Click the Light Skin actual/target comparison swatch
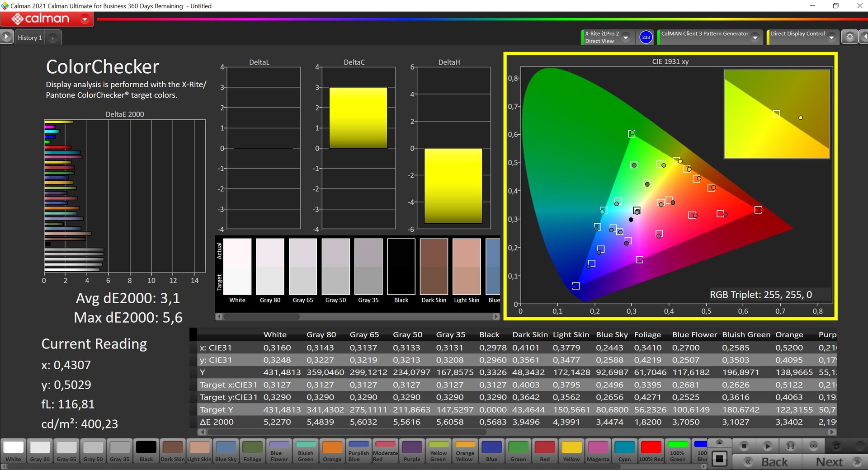868x470 pixels. pyautogui.click(x=467, y=267)
